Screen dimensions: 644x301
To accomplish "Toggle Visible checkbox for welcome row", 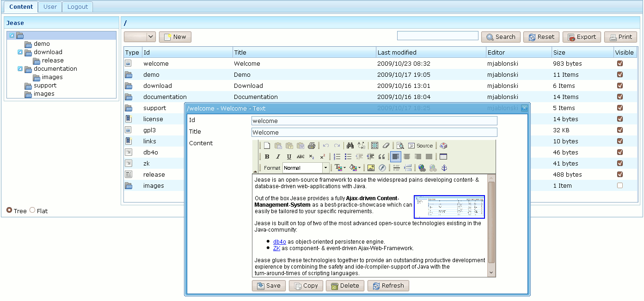I will (620, 63).
